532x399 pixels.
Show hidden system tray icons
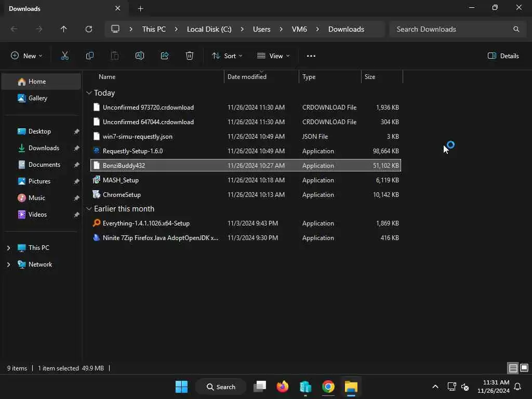coord(435,387)
